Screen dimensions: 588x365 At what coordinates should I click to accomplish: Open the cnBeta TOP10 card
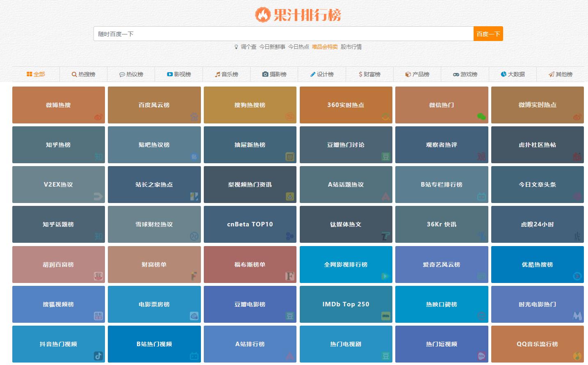tap(250, 224)
